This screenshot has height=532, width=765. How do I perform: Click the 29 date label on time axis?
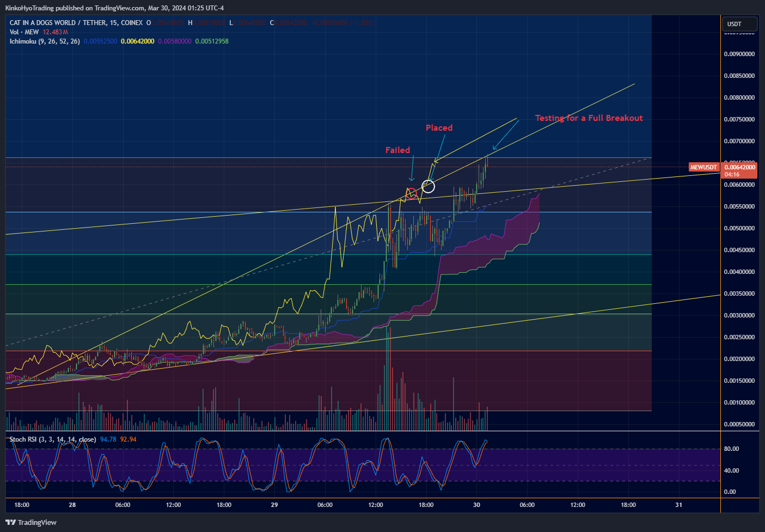274,505
